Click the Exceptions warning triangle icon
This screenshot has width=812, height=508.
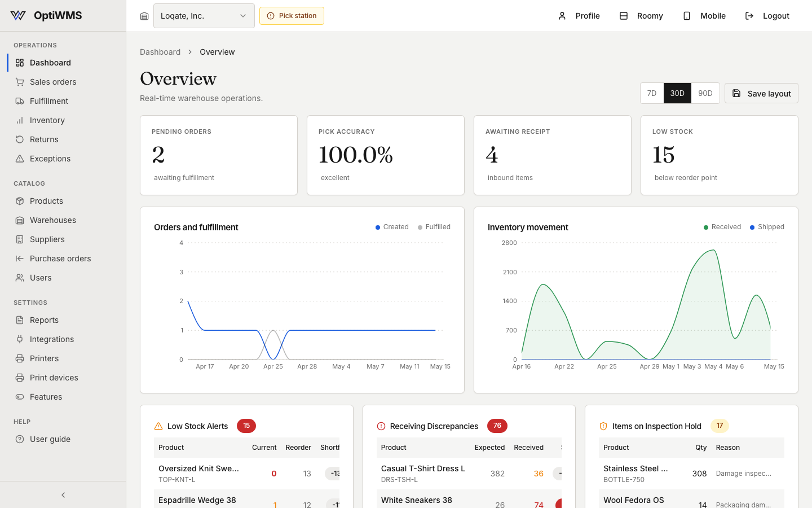(x=20, y=159)
